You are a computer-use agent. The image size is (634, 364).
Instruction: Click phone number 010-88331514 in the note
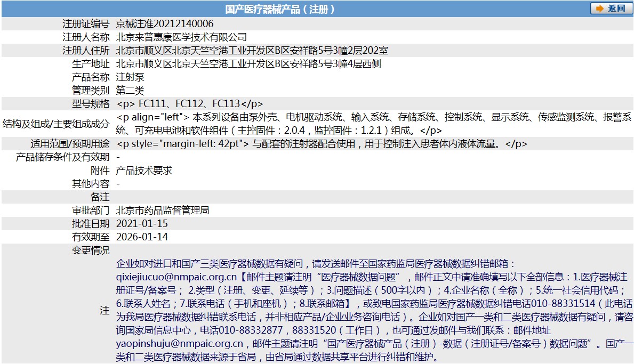pyautogui.click(x=563, y=304)
